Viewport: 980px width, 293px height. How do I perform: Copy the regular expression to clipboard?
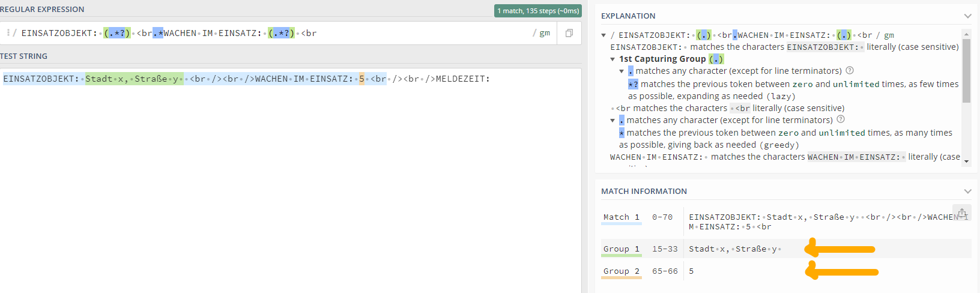(569, 33)
